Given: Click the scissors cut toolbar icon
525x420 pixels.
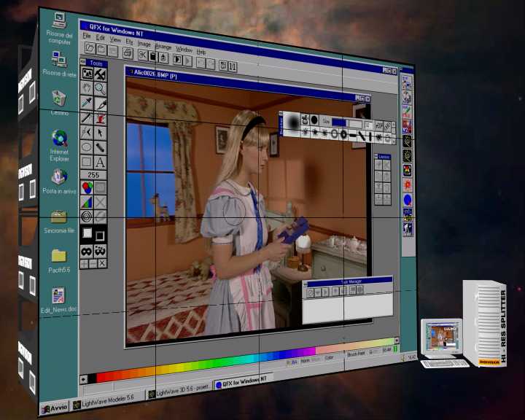Looking at the screenshot, I should pyautogui.click(x=143, y=55).
